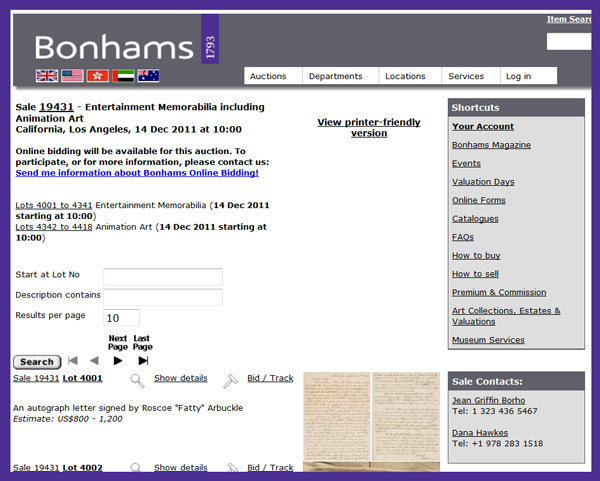Open Your Account shortcut

tap(483, 126)
